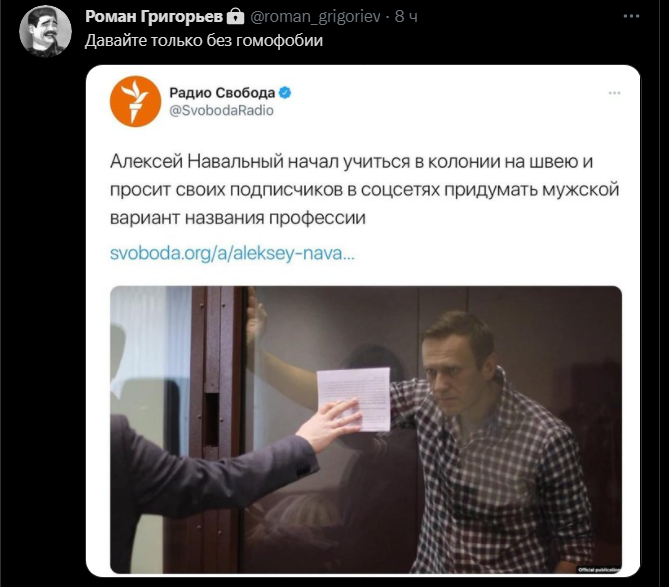This screenshot has width=669, height=587.
Task: Click the padlock protected-account icon
Action: (x=234, y=17)
